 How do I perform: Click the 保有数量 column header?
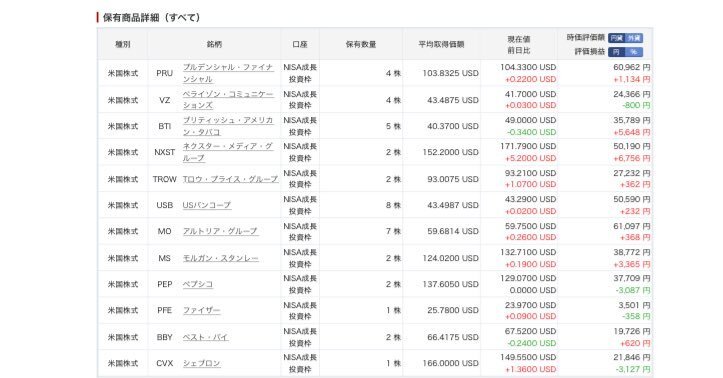tap(361, 44)
